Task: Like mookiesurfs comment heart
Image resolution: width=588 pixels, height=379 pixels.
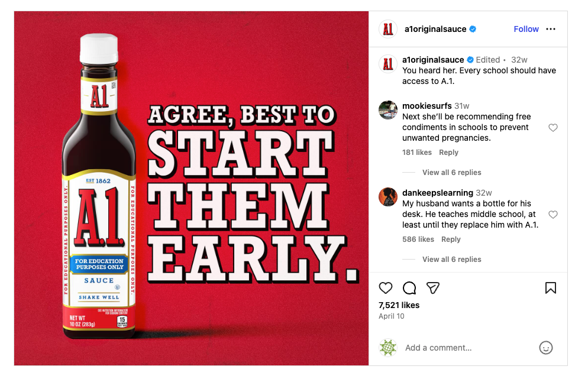Action: 553,128
